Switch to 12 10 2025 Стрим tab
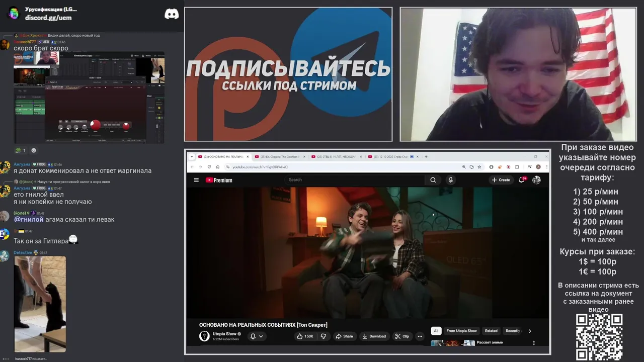This screenshot has height=362, width=644. (393, 156)
